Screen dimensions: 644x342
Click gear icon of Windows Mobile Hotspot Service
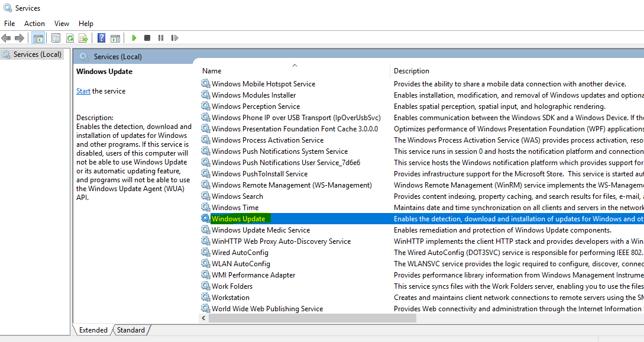tap(205, 83)
